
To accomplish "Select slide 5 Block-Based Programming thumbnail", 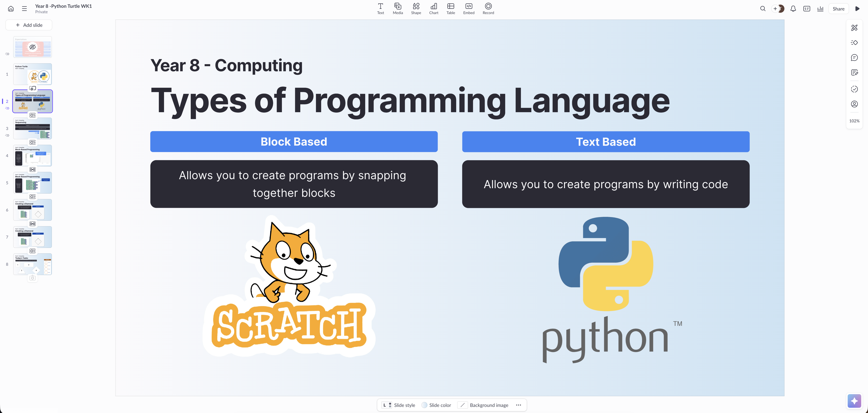I will (x=32, y=182).
